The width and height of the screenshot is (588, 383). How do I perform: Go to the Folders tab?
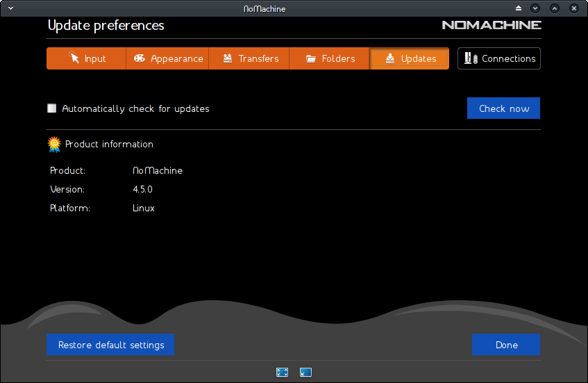[329, 58]
